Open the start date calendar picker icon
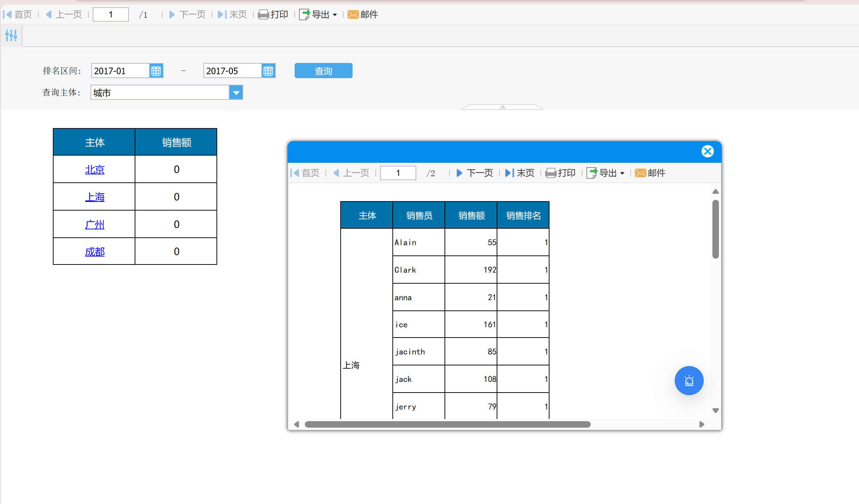Image resolution: width=859 pixels, height=504 pixels. click(156, 71)
